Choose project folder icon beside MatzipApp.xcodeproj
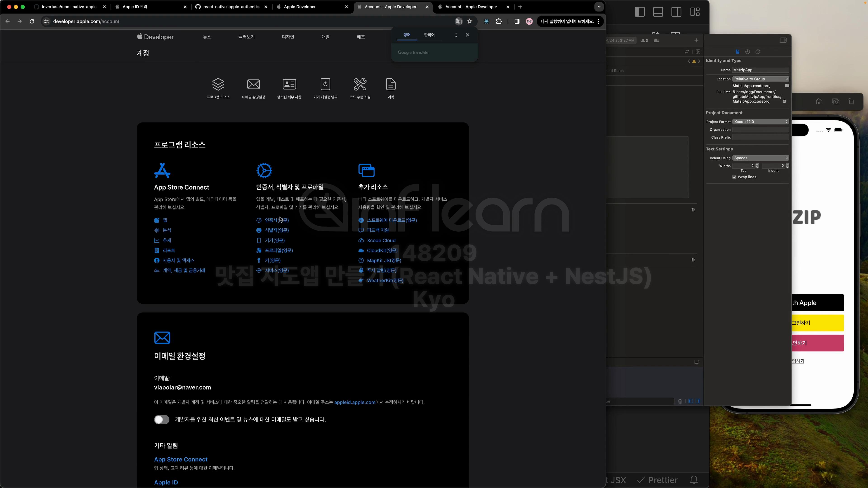Viewport: 868px width, 488px height. (787, 86)
